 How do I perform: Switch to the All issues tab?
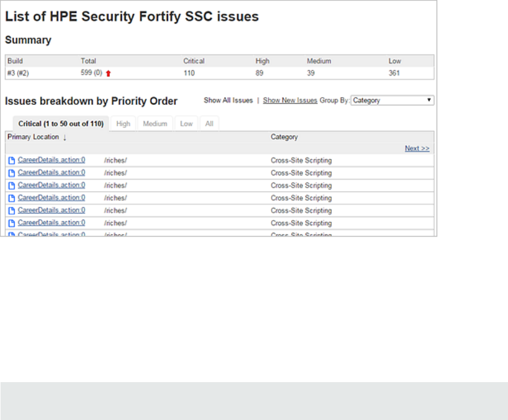(209, 124)
